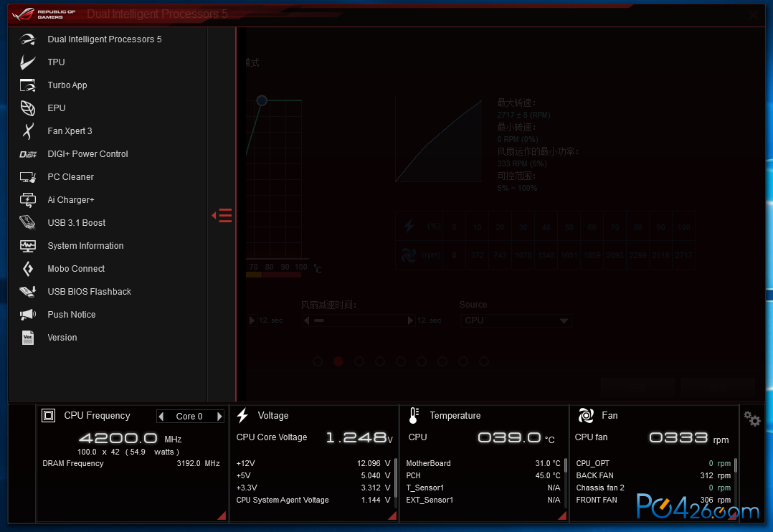Click the Chassis fan 2 row
This screenshot has width=773, height=532.
653,488
